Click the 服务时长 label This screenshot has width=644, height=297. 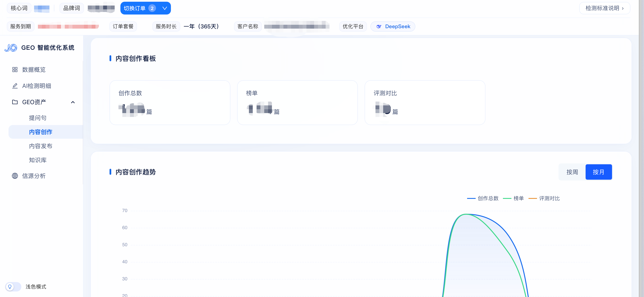click(166, 26)
